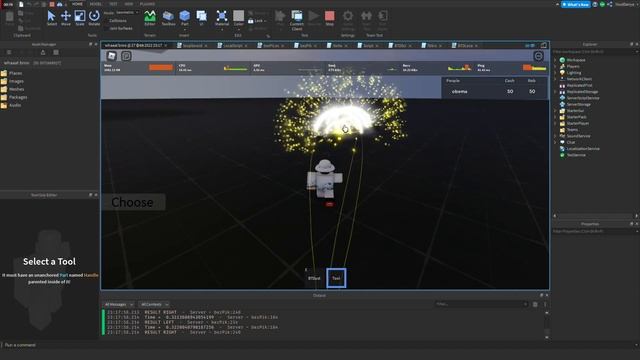Viewport: 640px width, 360px height.
Task: Select SoundService in Explorer
Action: point(578,136)
